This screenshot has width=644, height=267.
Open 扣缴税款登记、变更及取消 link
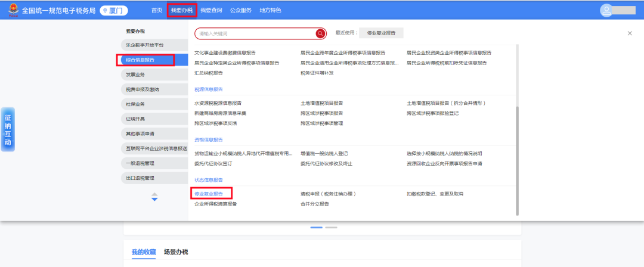[435, 194]
